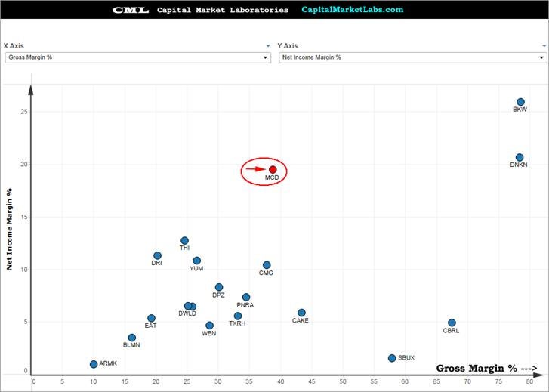The width and height of the screenshot is (549, 392).
Task: Select the DNKN data point
Action: 520,158
